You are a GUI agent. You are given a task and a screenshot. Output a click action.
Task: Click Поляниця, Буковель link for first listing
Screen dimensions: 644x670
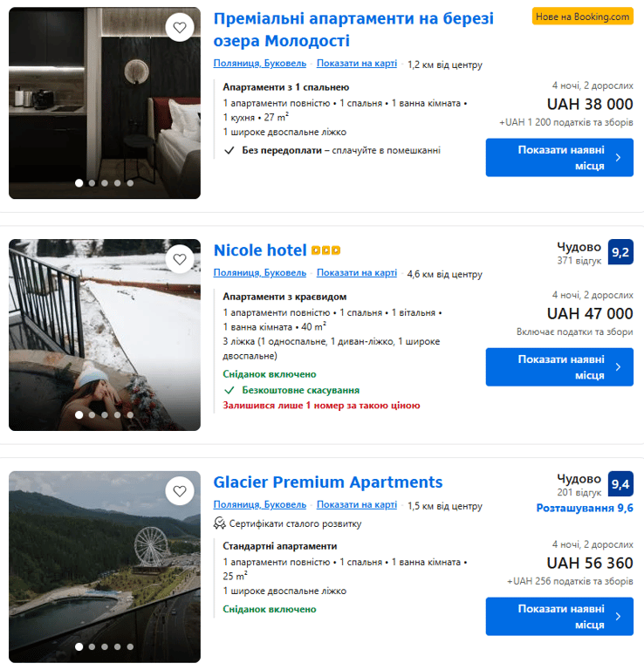click(260, 64)
